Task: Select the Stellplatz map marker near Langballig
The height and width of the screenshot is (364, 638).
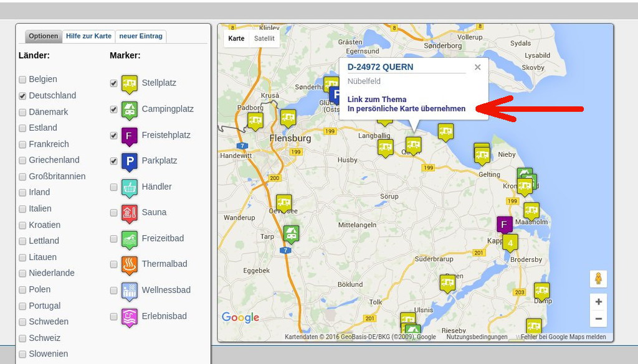Action: pos(385,148)
